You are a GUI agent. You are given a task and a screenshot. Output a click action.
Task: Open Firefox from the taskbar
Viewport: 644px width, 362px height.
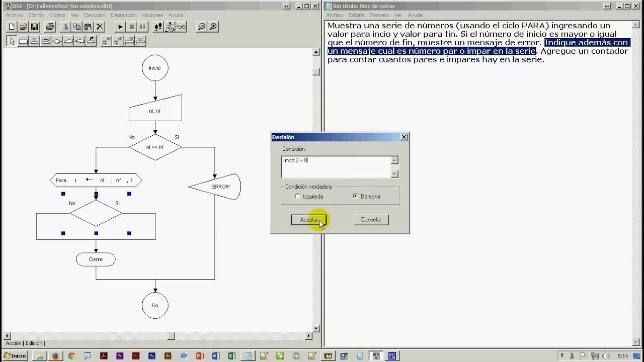click(x=55, y=356)
